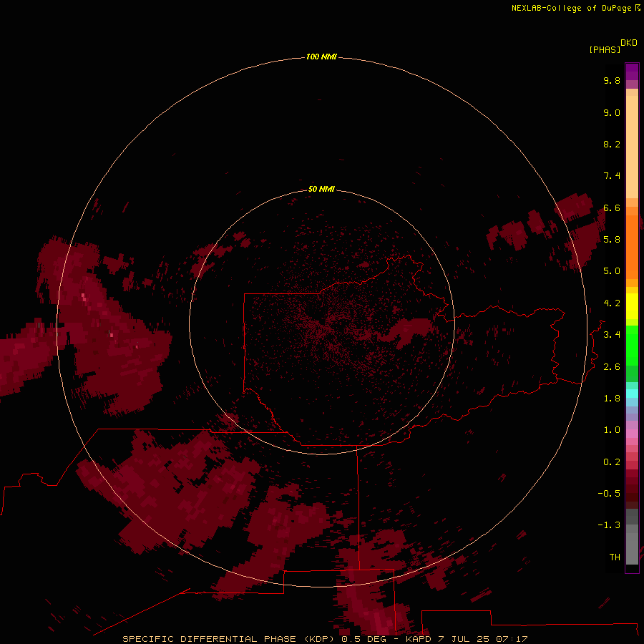This screenshot has width=644, height=644.
Task: Click the -1.3 color scale value
Action: [x=609, y=525]
